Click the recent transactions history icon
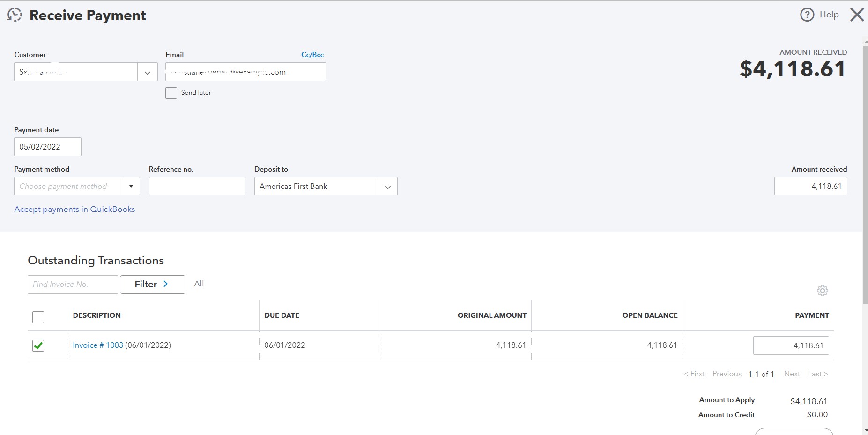The image size is (868, 435). (x=15, y=15)
